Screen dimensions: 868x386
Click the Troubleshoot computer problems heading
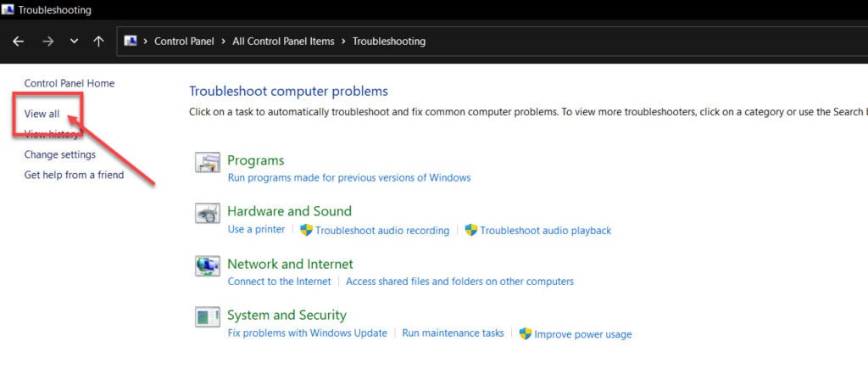click(288, 91)
